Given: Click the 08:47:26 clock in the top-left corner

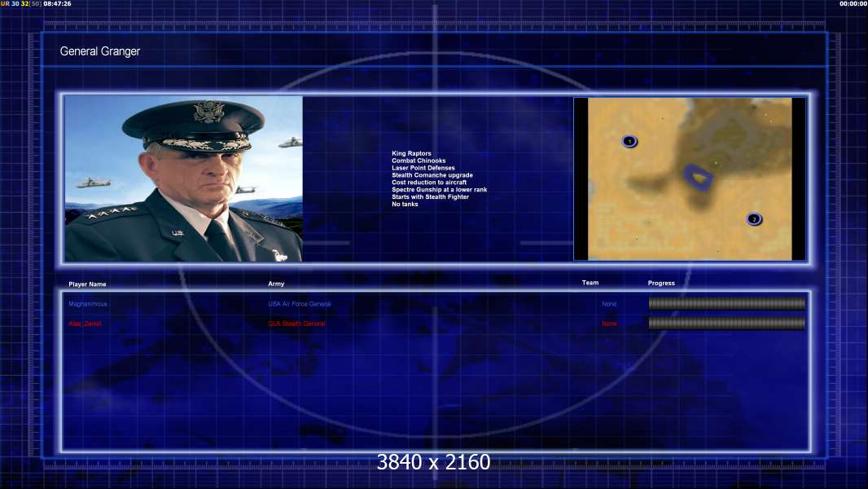Looking at the screenshot, I should 57,3.
